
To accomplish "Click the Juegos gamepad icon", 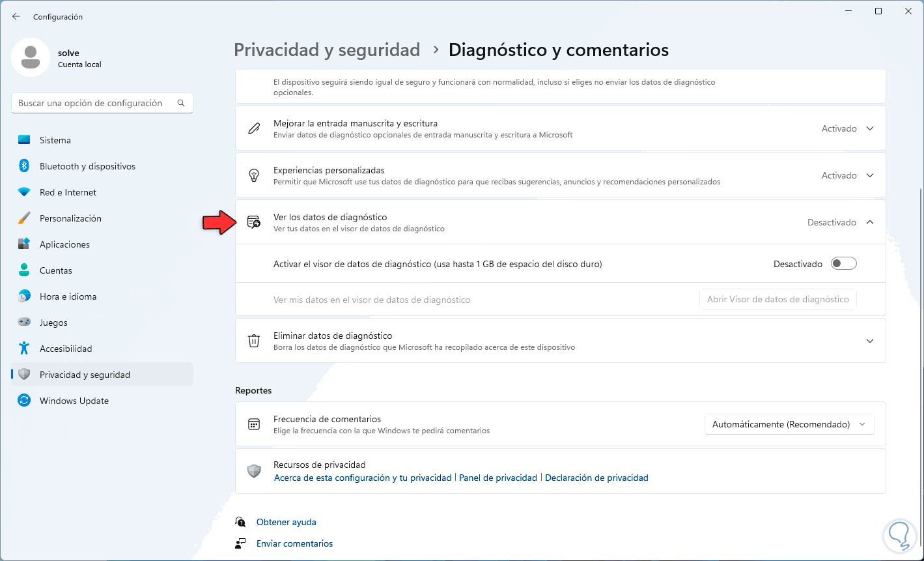I will click(24, 323).
